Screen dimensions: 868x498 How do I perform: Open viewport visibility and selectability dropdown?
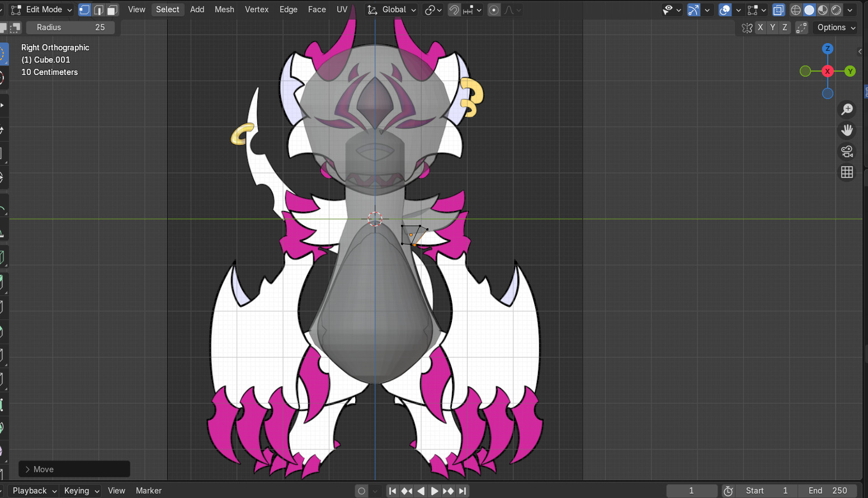pyautogui.click(x=672, y=10)
